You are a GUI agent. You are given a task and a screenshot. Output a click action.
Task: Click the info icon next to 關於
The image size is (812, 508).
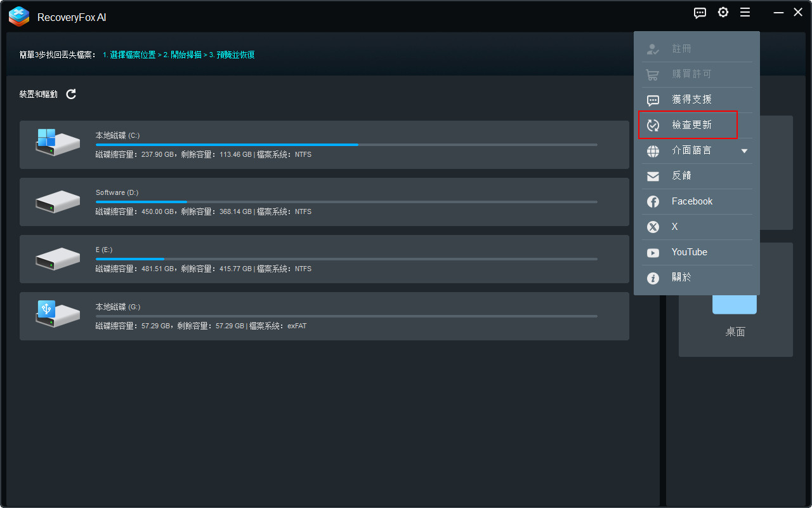point(653,277)
